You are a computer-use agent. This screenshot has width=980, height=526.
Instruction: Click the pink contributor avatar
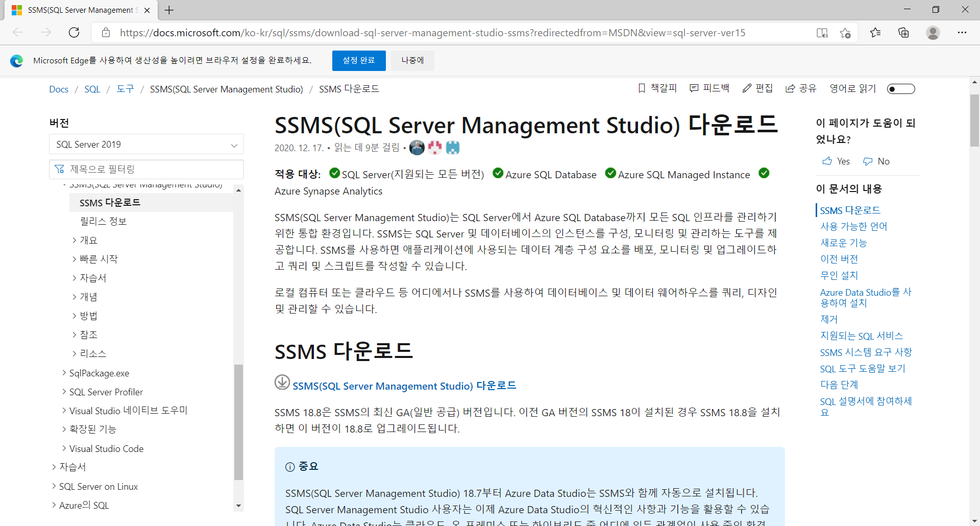pyautogui.click(x=435, y=148)
